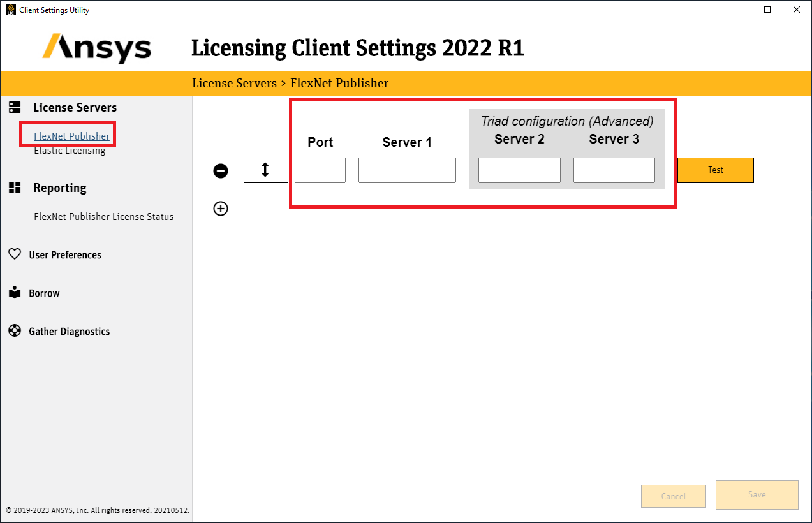Click the plus icon to add server row
This screenshot has height=523, width=812.
pyautogui.click(x=221, y=209)
